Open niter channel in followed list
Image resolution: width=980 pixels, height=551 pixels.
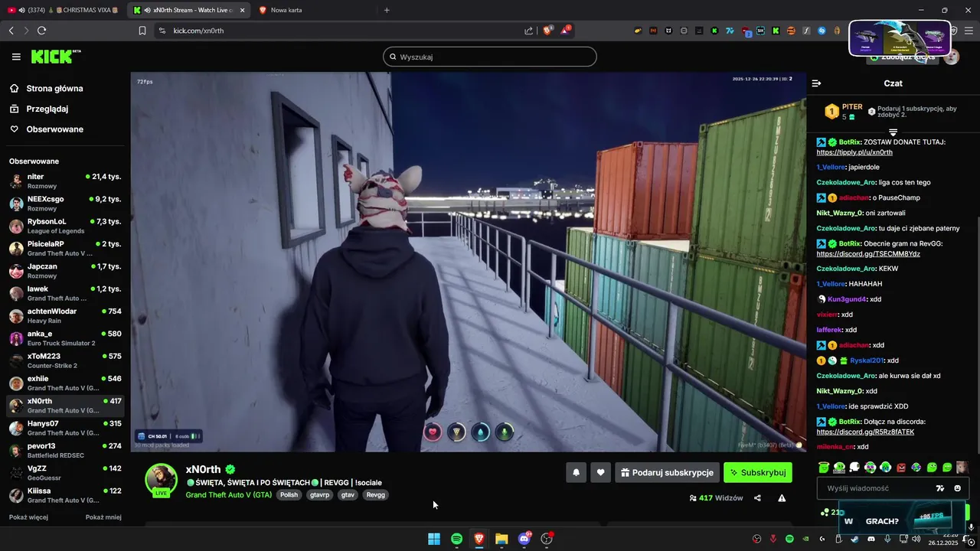point(65,181)
